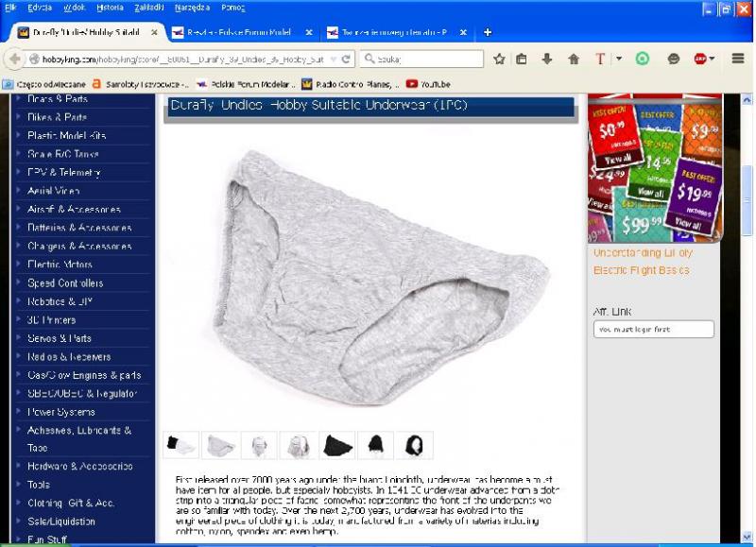The height and width of the screenshot is (547, 756).
Task: Expand the 3D Printers category arrow
Action: pyautogui.click(x=17, y=320)
